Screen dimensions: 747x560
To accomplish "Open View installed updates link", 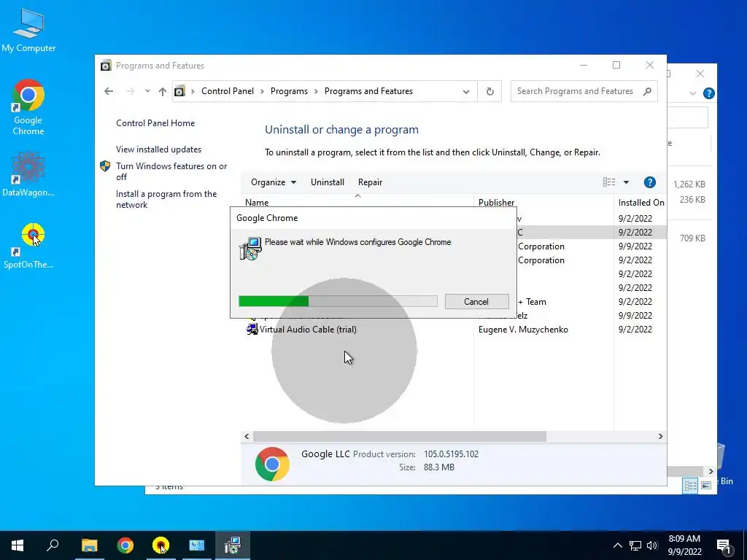I will click(158, 149).
